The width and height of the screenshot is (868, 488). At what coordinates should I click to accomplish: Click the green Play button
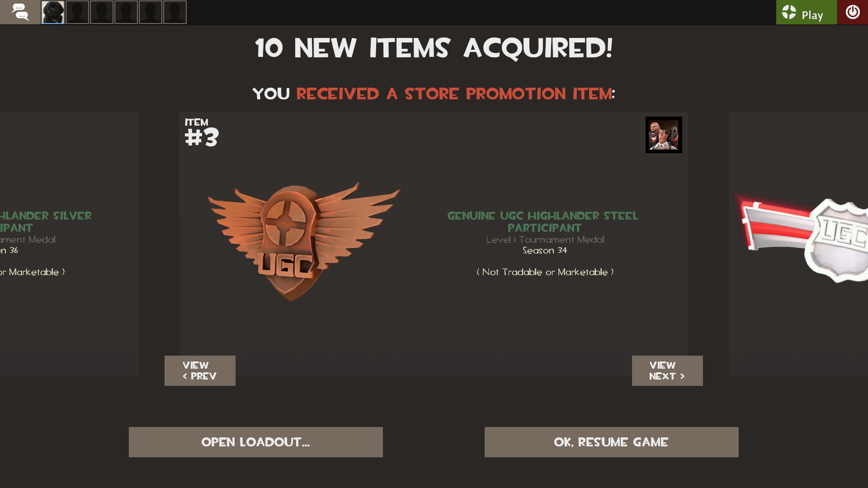point(807,12)
